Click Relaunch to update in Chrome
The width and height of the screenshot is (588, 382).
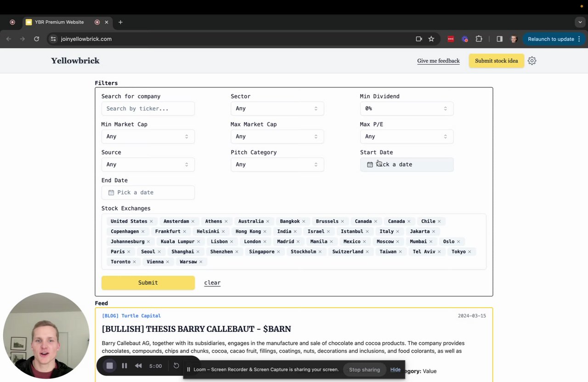[554, 39]
